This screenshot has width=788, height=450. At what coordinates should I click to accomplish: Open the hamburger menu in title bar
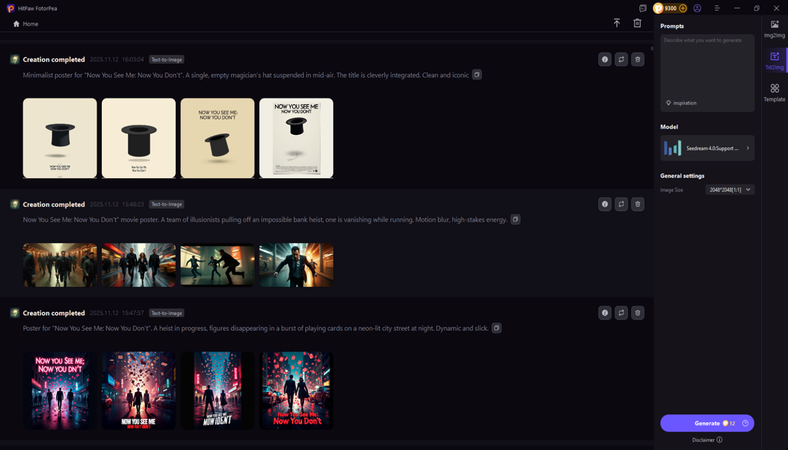tap(717, 8)
